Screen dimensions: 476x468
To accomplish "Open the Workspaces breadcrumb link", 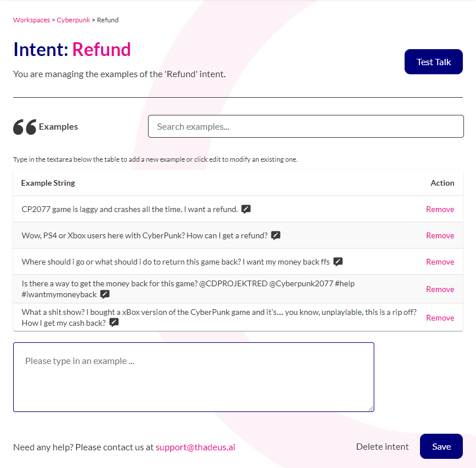I will tap(31, 20).
